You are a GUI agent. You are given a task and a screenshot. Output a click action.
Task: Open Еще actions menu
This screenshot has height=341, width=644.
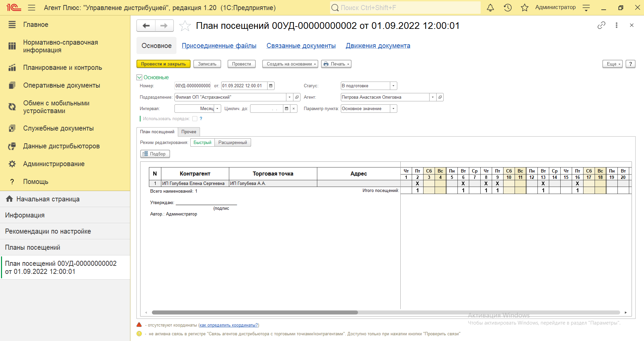tap(612, 64)
